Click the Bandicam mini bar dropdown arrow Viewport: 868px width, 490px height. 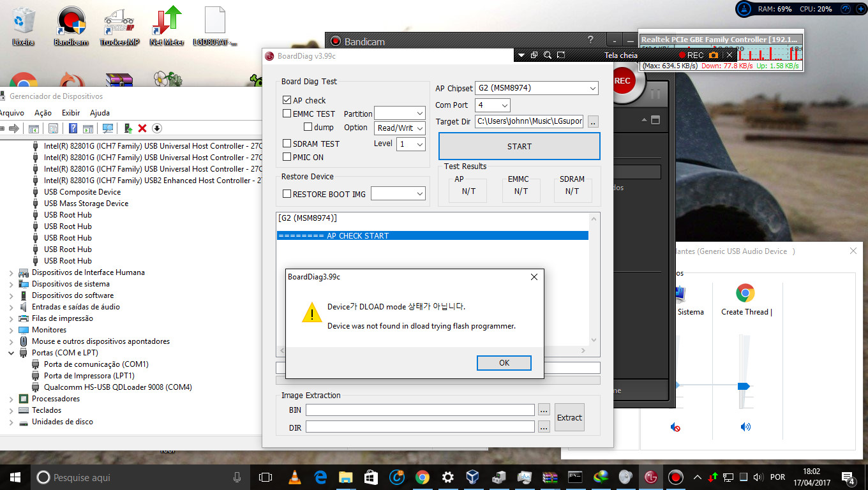coord(521,55)
